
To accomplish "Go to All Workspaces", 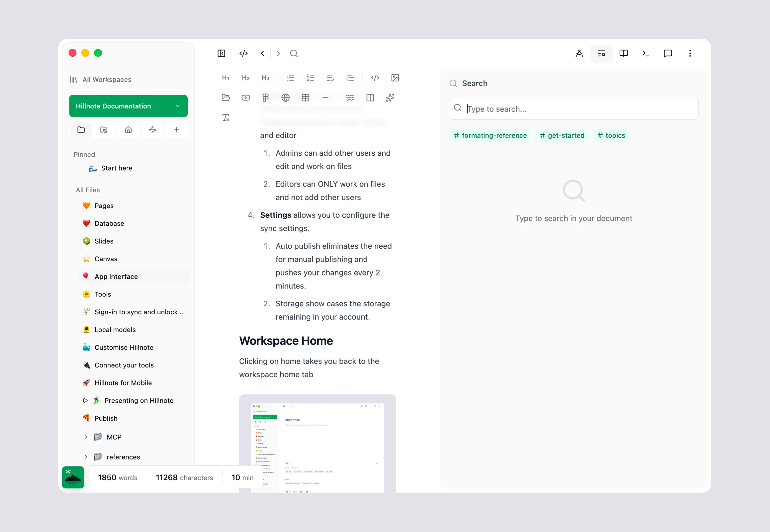I will pyautogui.click(x=101, y=79).
